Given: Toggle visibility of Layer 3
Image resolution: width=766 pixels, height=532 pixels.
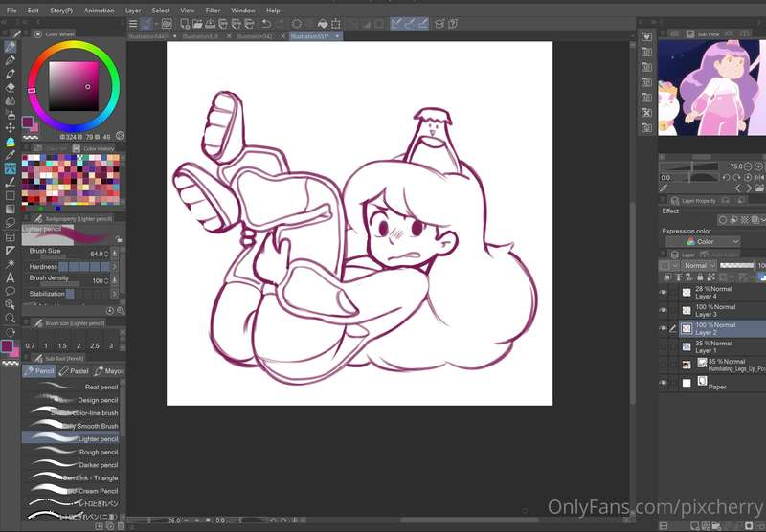Looking at the screenshot, I should (663, 310).
